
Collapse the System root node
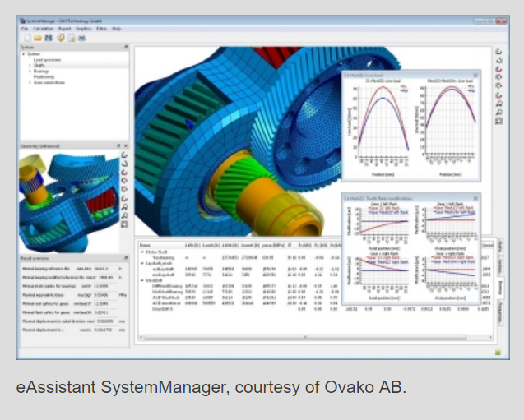point(24,54)
